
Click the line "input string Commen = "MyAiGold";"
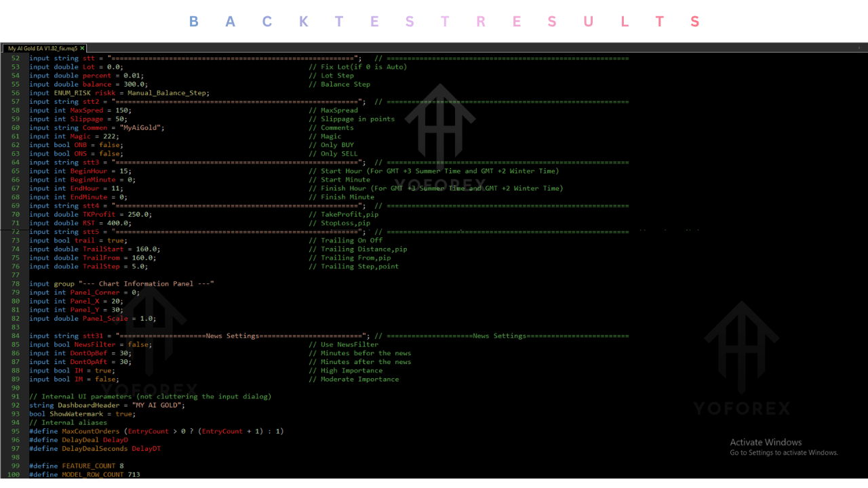[x=97, y=128]
